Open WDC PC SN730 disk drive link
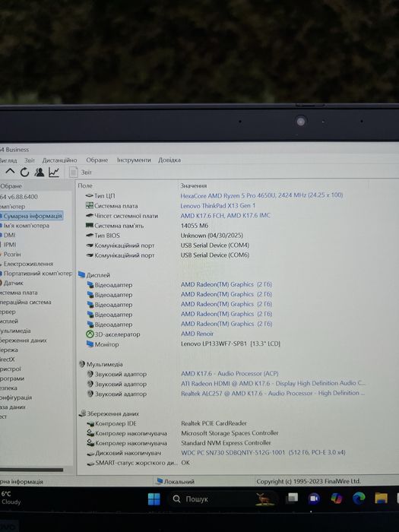 pyautogui.click(x=263, y=452)
